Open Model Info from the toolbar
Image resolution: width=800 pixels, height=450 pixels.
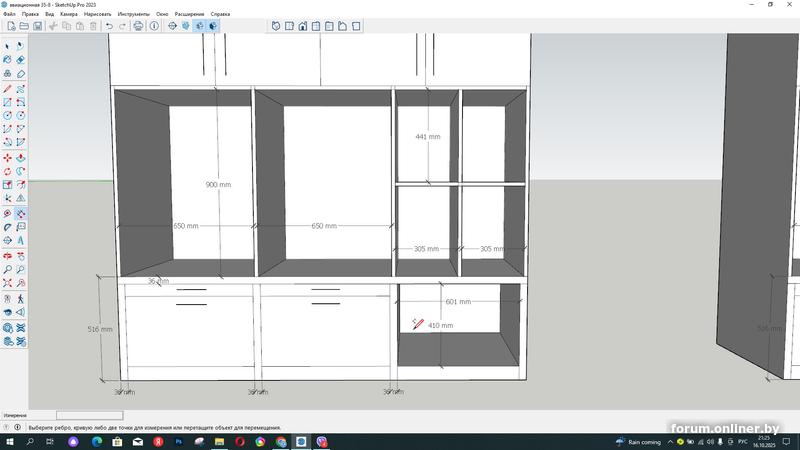click(154, 26)
